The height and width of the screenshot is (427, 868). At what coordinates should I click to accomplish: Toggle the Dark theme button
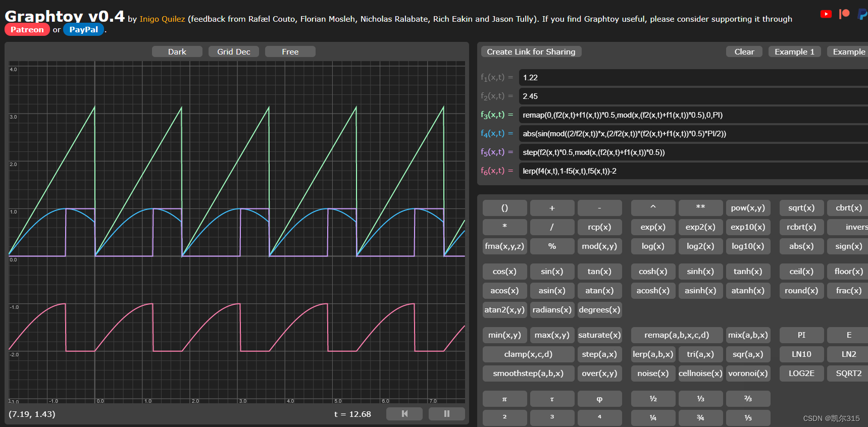click(x=177, y=51)
